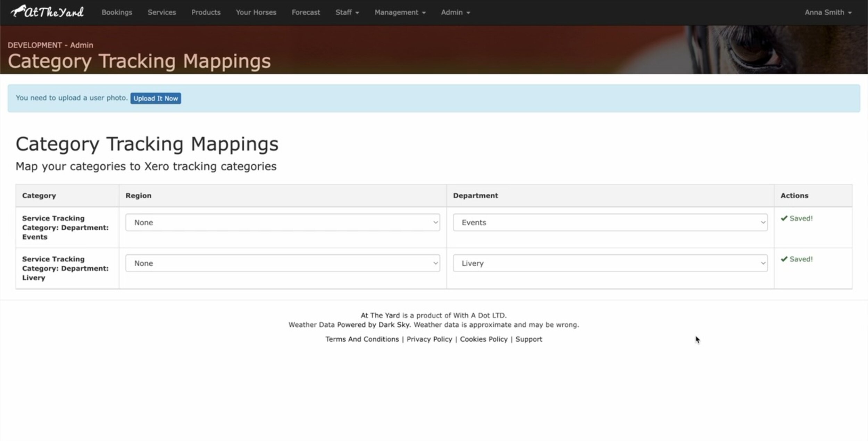Open Region dropdown for Livery category

click(x=282, y=263)
